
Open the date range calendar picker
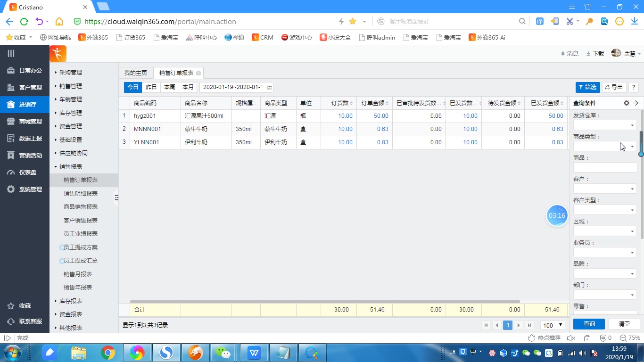pyautogui.click(x=270, y=87)
